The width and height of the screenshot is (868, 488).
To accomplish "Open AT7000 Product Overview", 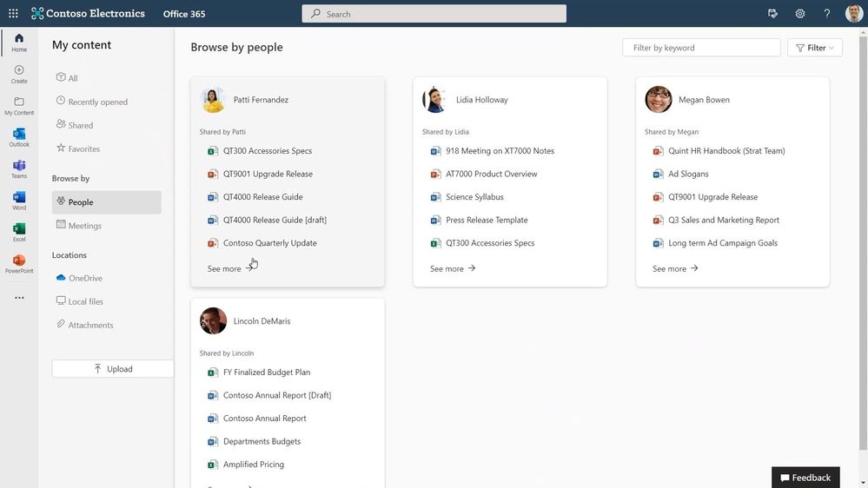I will click(x=492, y=174).
